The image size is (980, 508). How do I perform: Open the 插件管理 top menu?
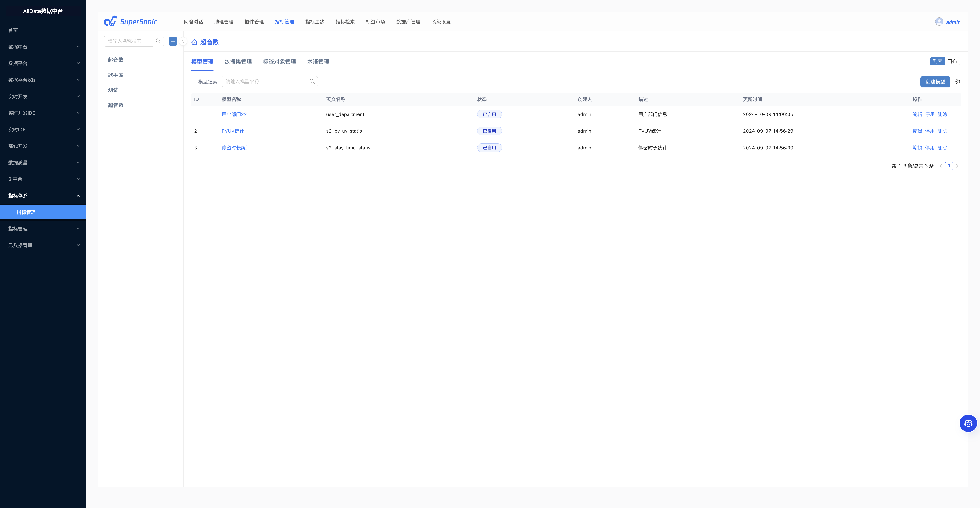tap(254, 22)
